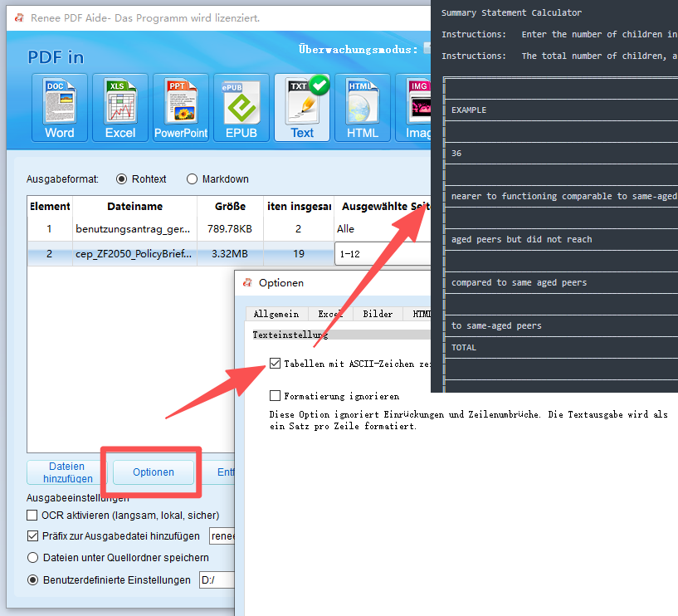678x616 pixels.
Task: Toggle Präfix zur Ausgabedatei hinzufügen checkbox
Action: click(x=33, y=536)
